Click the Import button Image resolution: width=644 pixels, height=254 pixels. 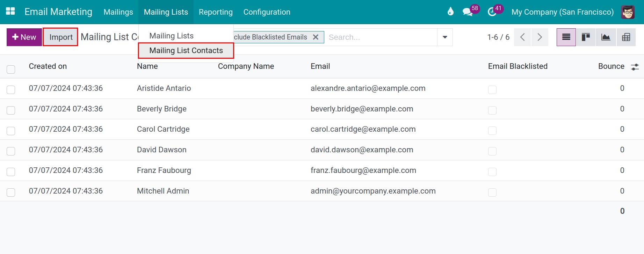(61, 37)
